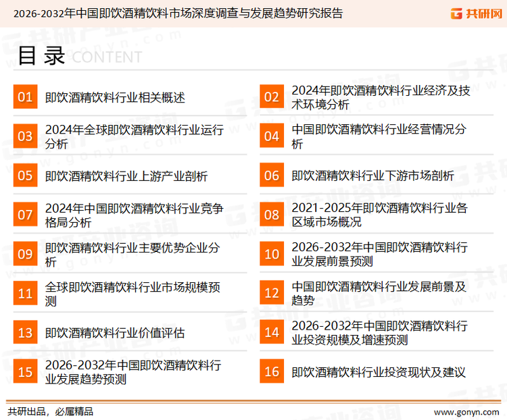This screenshot has height=420, width=507.
Task: Select text 2021-2025年即饮酒精饮料行业各区域市场概况
Action: click(380, 215)
